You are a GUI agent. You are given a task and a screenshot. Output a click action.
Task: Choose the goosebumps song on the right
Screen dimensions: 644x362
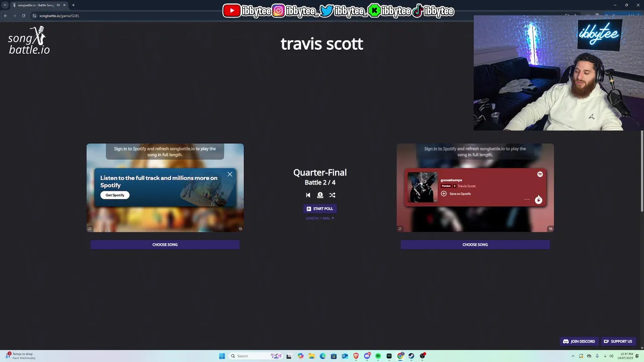(475, 244)
